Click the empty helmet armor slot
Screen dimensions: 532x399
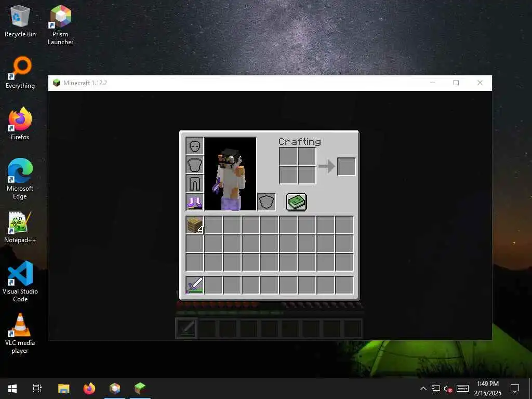(x=195, y=146)
